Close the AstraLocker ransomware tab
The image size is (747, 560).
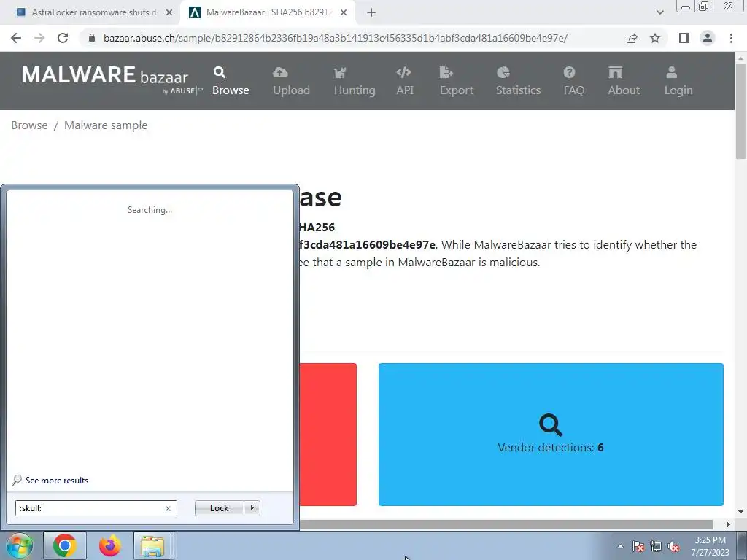point(169,12)
